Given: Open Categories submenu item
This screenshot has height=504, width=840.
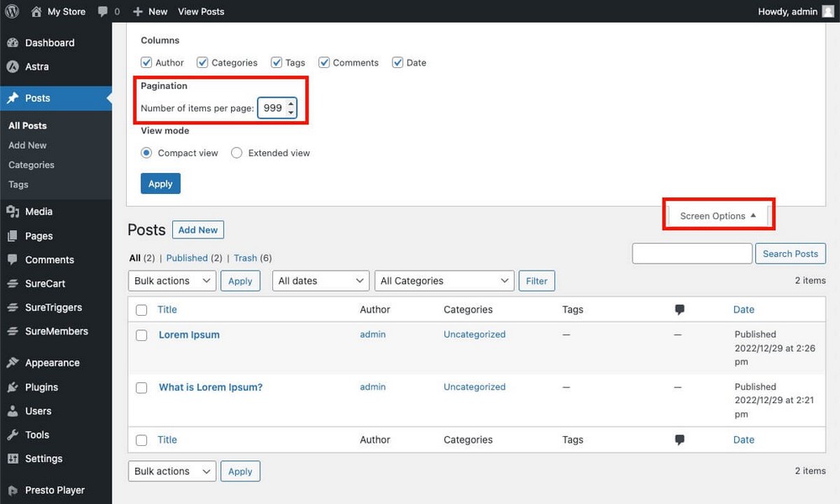Looking at the screenshot, I should pyautogui.click(x=31, y=165).
